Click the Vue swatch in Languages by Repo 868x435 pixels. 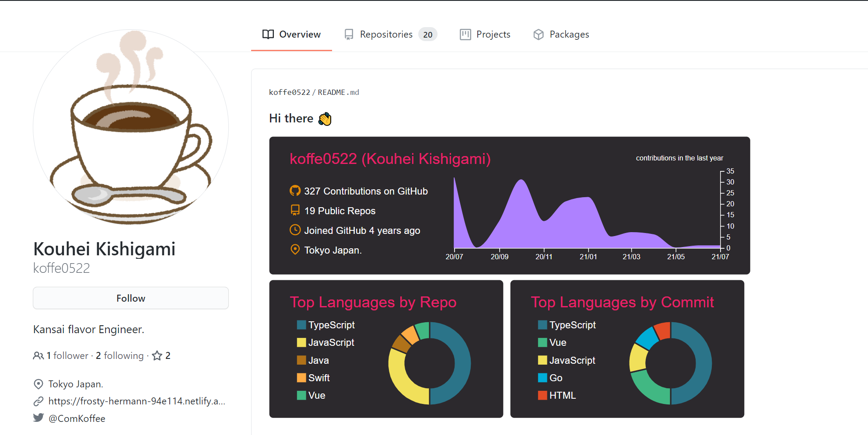pos(301,395)
